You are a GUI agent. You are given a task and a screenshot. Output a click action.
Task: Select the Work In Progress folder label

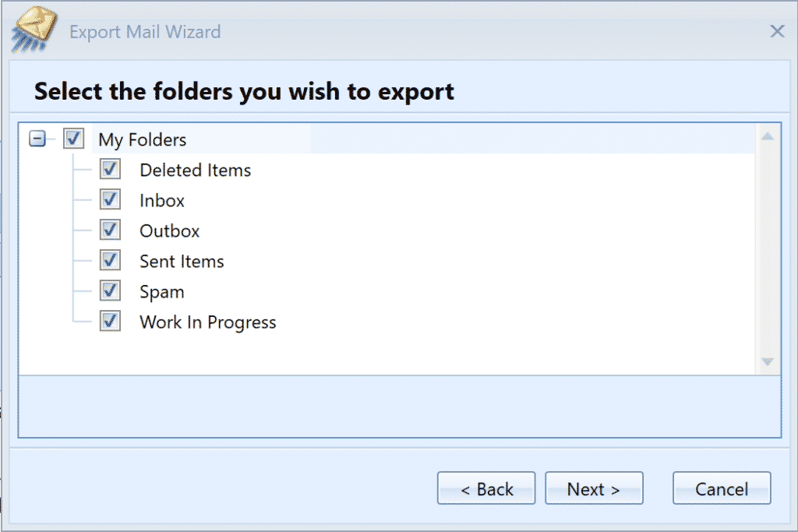(208, 322)
